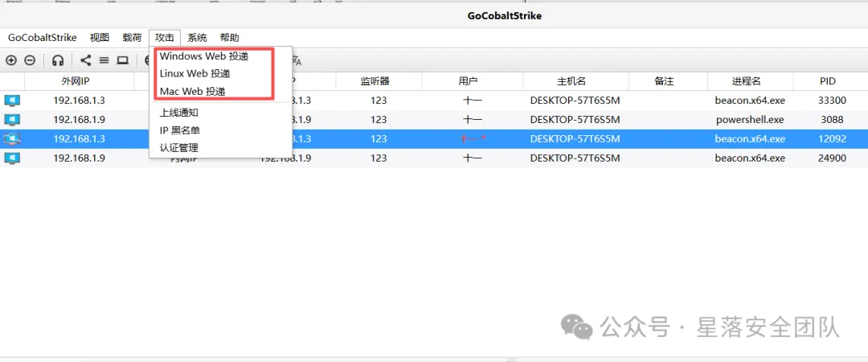Open the 帮助 menu
Viewport: 868px width, 362px height.
230,38
